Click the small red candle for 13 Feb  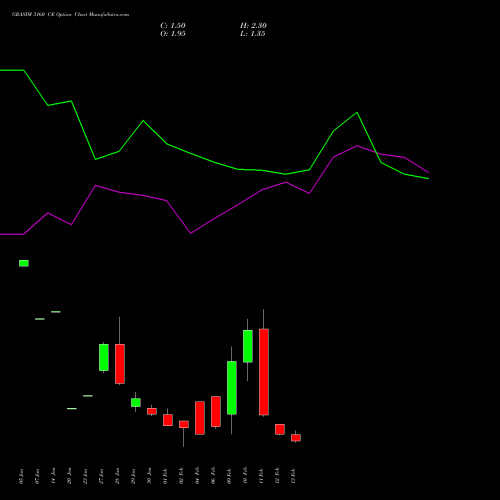296,438
